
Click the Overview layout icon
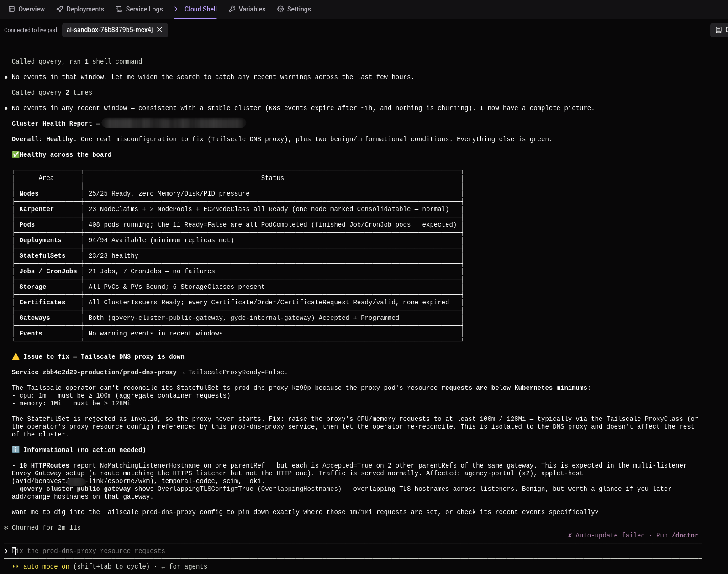point(12,9)
